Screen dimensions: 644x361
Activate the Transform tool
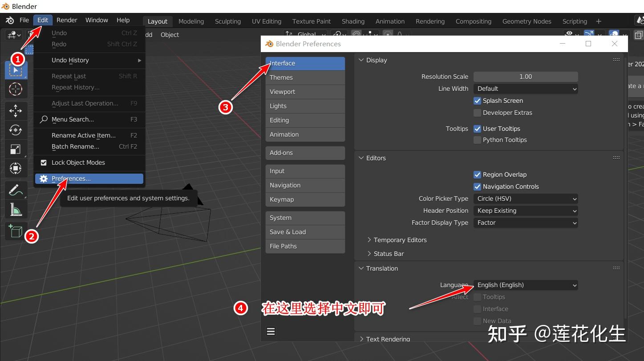[16, 168]
